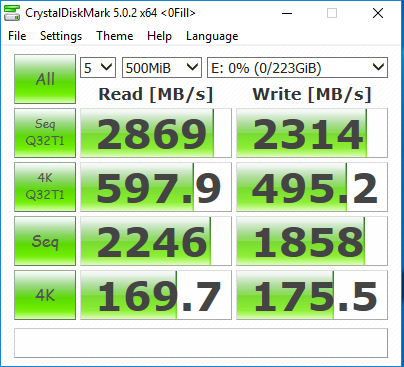
Task: Open the Settings menu
Action: (61, 36)
